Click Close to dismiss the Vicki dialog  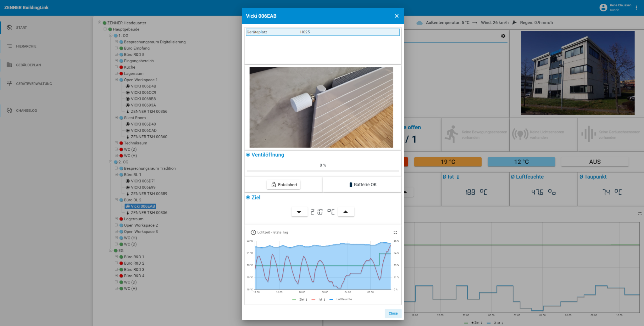click(x=393, y=313)
